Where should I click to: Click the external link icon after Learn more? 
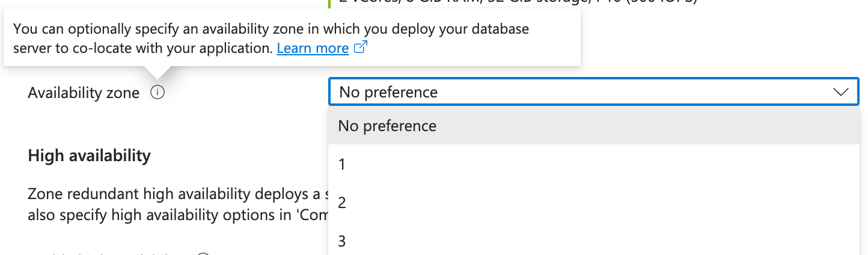[x=361, y=48]
